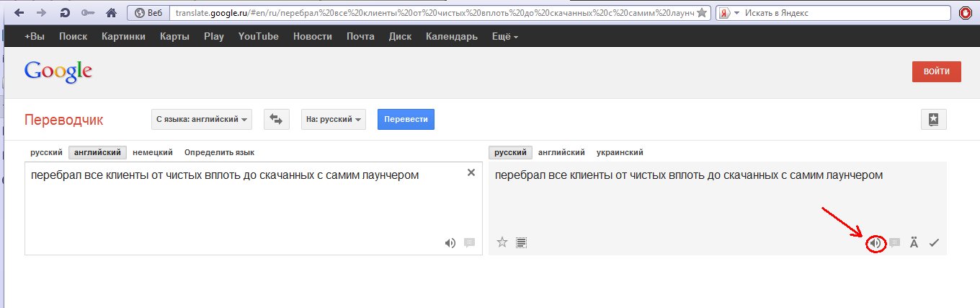Select русский as target language
980x308 pixels.
[x=510, y=152]
